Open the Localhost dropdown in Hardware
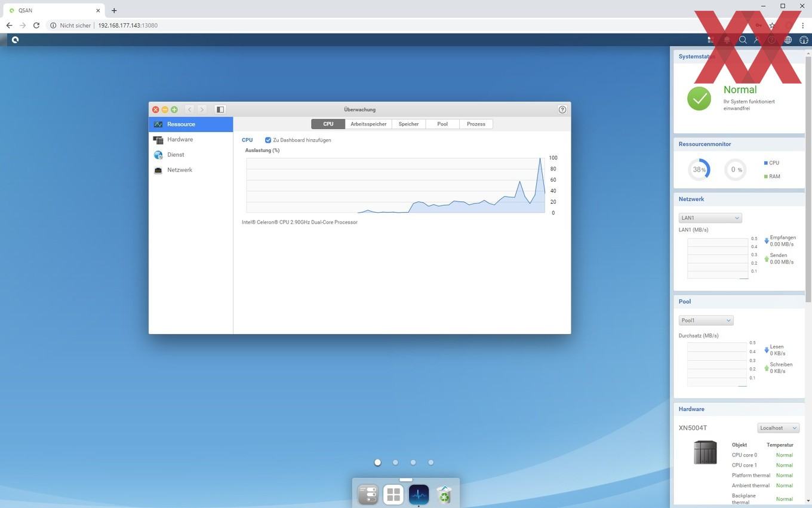This screenshot has width=812, height=508. pos(778,428)
